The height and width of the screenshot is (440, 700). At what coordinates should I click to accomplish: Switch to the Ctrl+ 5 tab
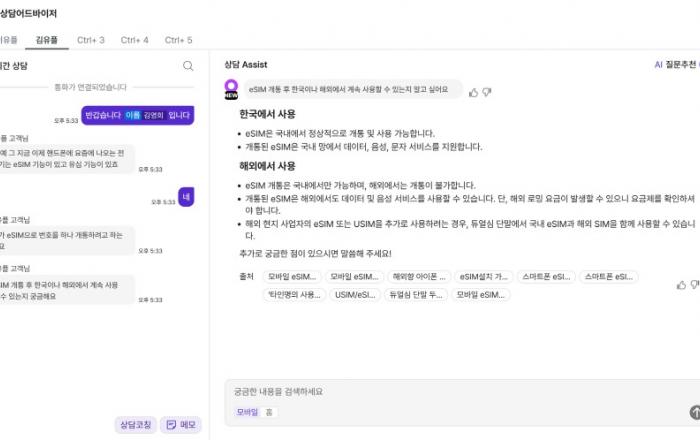coord(179,40)
